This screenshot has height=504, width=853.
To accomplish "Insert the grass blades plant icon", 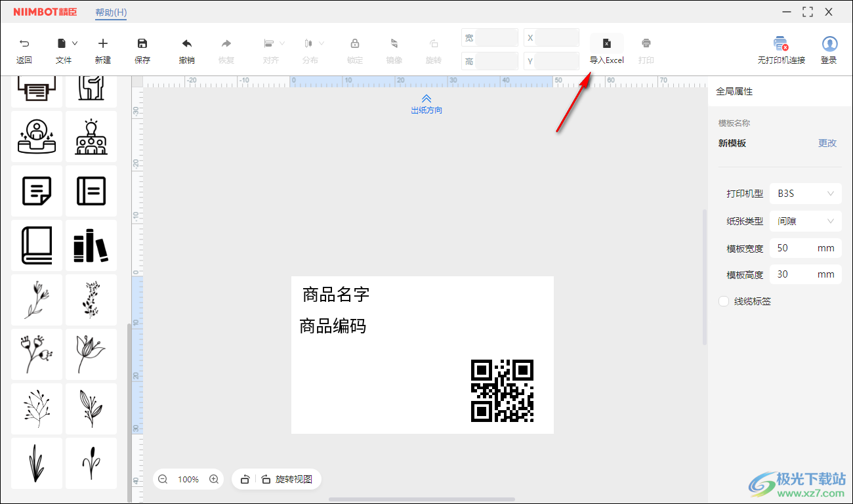I will tap(37, 463).
